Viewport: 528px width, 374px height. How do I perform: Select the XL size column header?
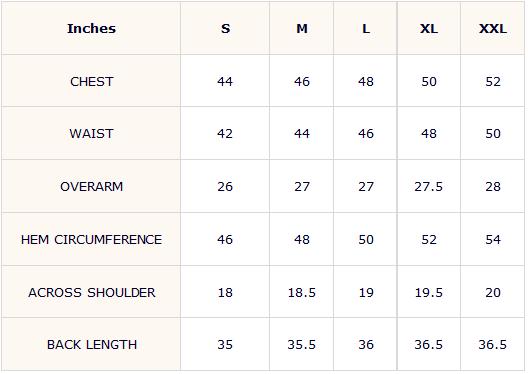click(429, 29)
